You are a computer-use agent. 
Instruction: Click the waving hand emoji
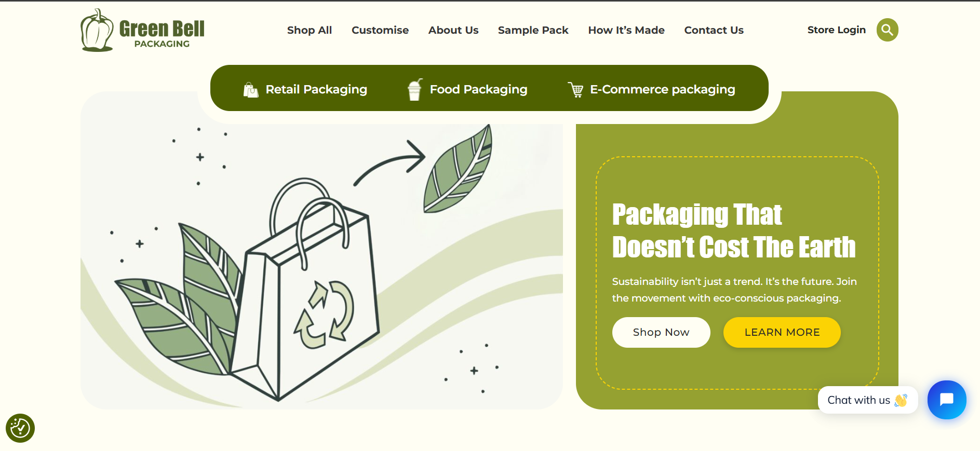pyautogui.click(x=901, y=400)
